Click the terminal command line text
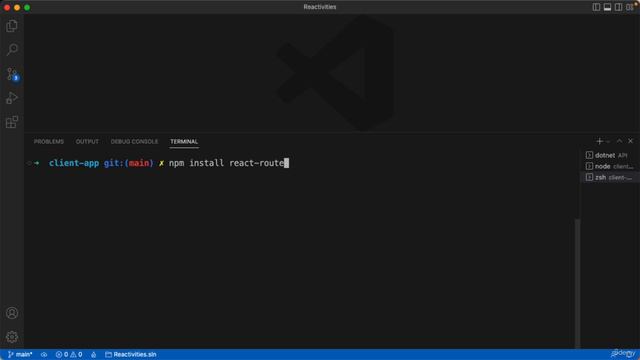This screenshot has height=360, width=640. [x=226, y=163]
